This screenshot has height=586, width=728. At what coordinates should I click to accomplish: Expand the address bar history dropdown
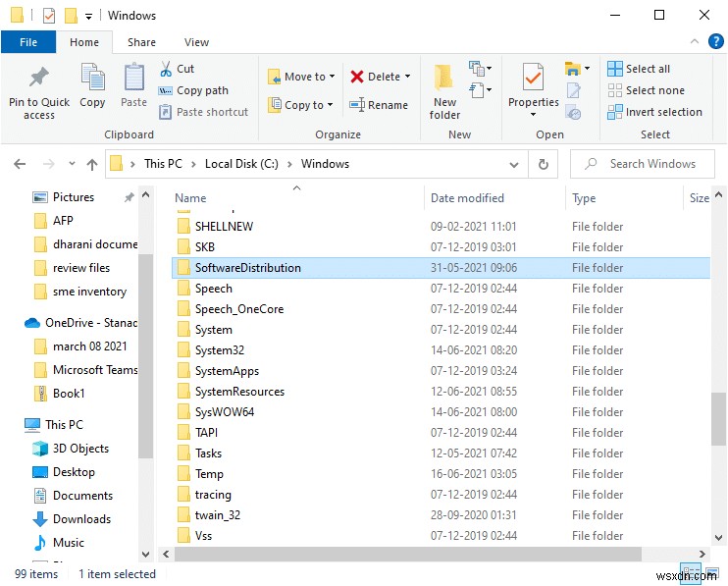click(514, 164)
